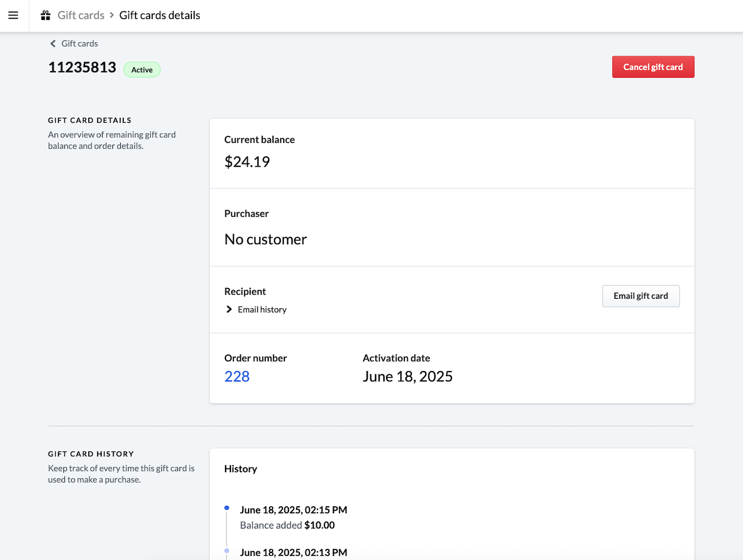This screenshot has height=560, width=743.
Task: Click the June 18, 2025 activation date
Action: pyautogui.click(x=407, y=377)
